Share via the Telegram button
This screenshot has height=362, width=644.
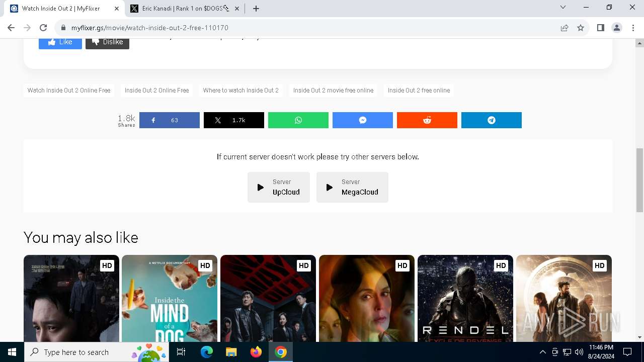pos(492,120)
